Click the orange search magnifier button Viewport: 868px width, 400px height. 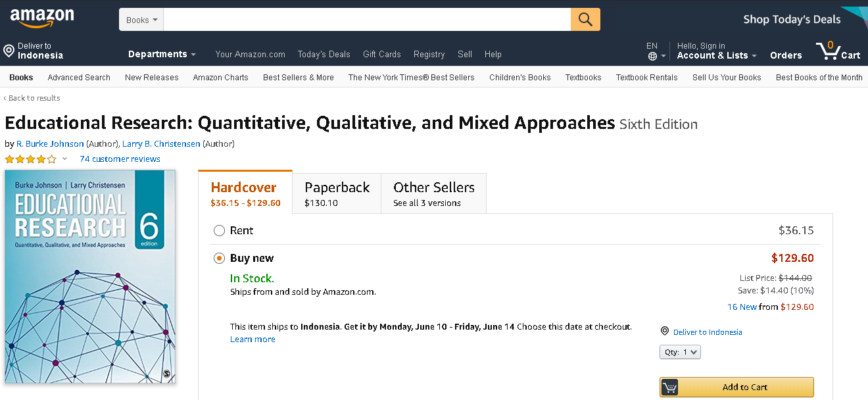(585, 20)
